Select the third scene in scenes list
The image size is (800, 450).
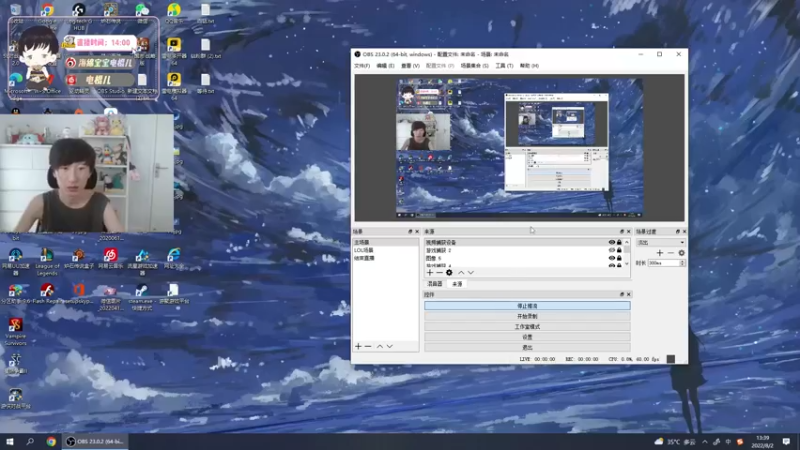[386, 258]
